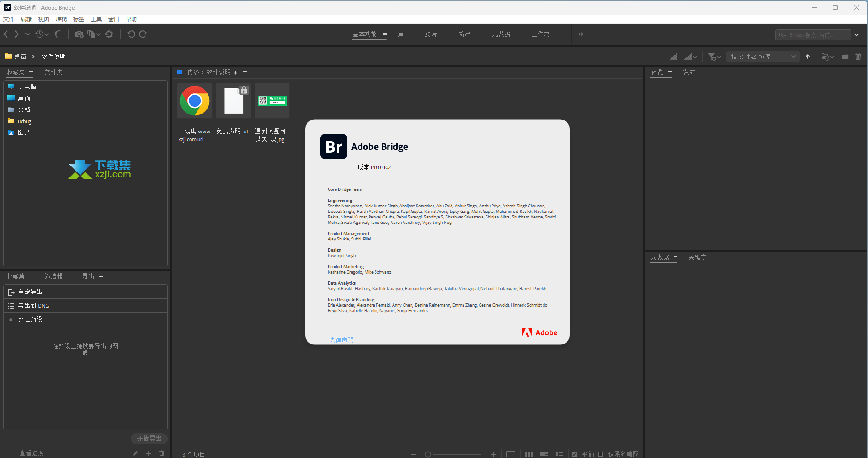
Task: Click the plus icon beside 内容 title
Action: click(235, 73)
